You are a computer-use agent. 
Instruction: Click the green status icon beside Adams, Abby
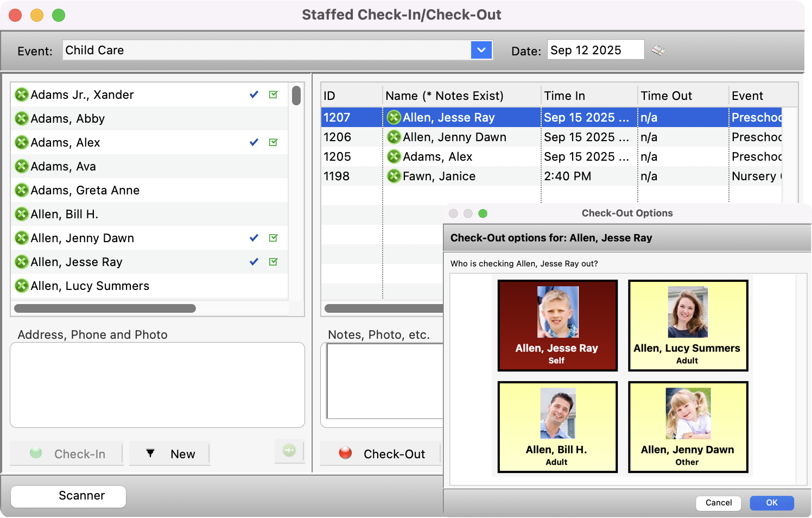(x=22, y=118)
